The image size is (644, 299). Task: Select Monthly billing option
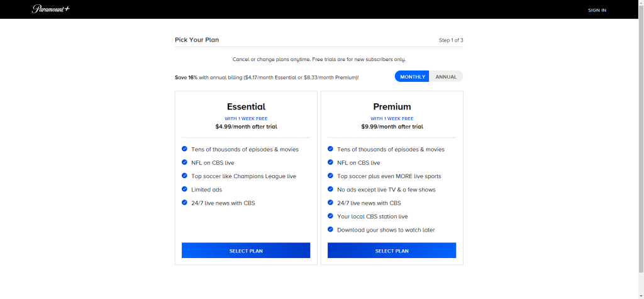[x=413, y=77]
